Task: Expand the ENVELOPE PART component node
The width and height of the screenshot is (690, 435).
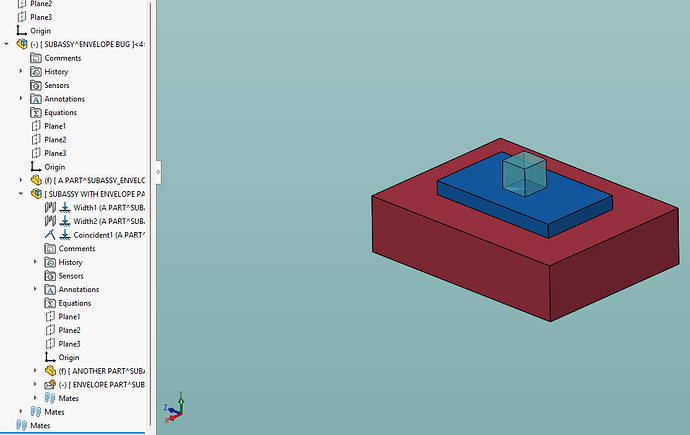Action: tap(36, 385)
